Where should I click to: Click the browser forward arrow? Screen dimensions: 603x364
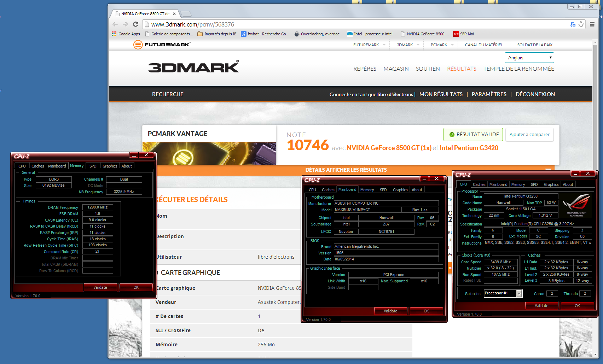tap(125, 24)
